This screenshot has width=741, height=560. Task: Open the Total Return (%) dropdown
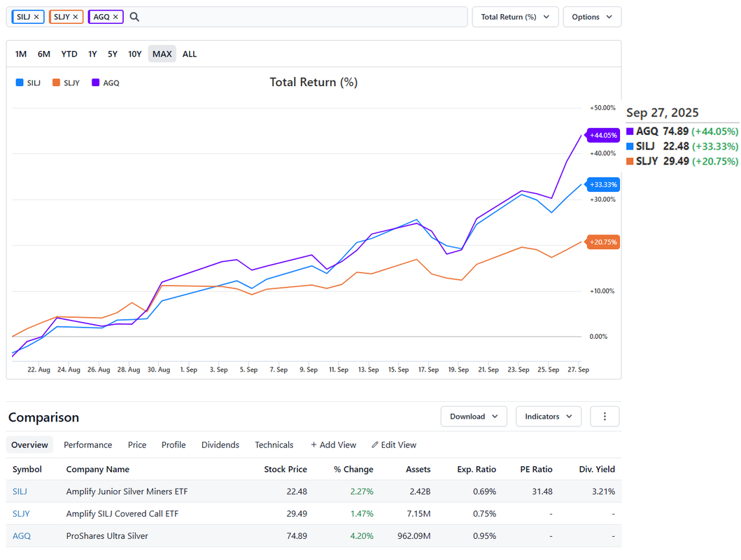(515, 17)
